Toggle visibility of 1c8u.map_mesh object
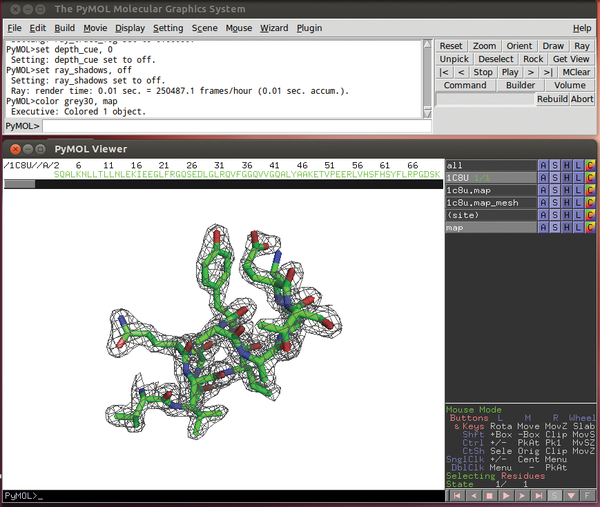 [490, 203]
